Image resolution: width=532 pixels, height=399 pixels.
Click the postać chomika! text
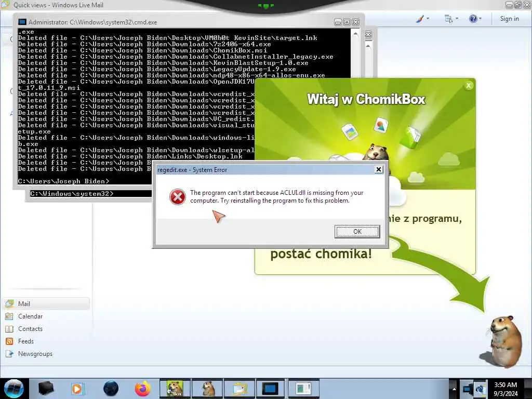[321, 254]
